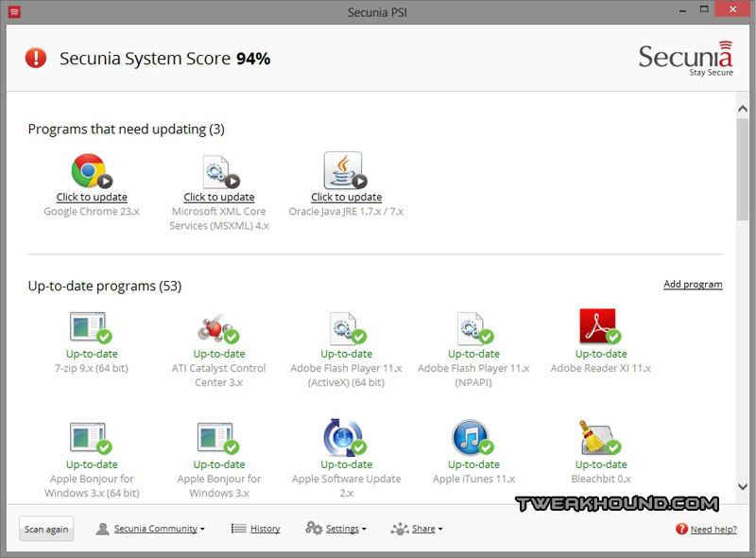The image size is (756, 558).
Task: Click the '7-zip 9.x (64 bit)' label
Action: (x=92, y=368)
